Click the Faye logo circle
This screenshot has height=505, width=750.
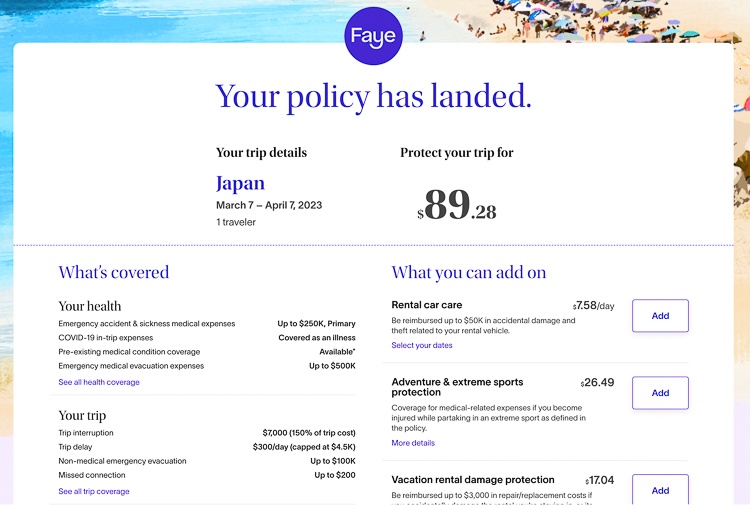pos(374,36)
